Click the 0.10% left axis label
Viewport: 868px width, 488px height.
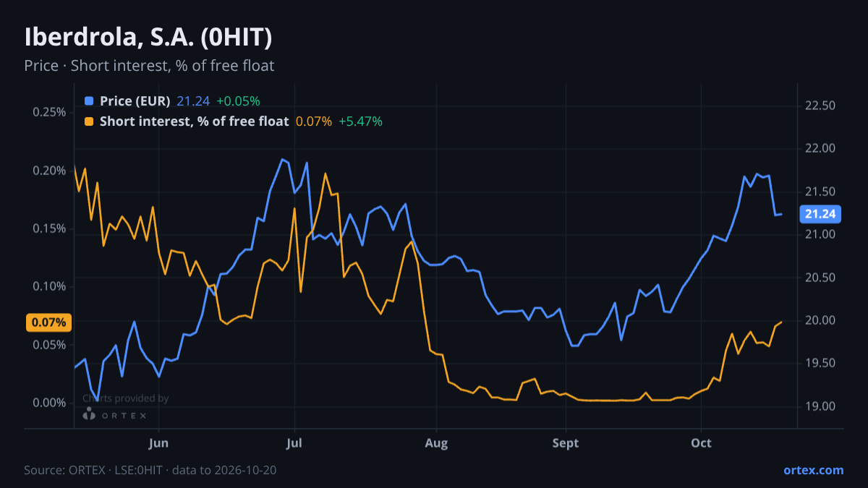(50, 287)
